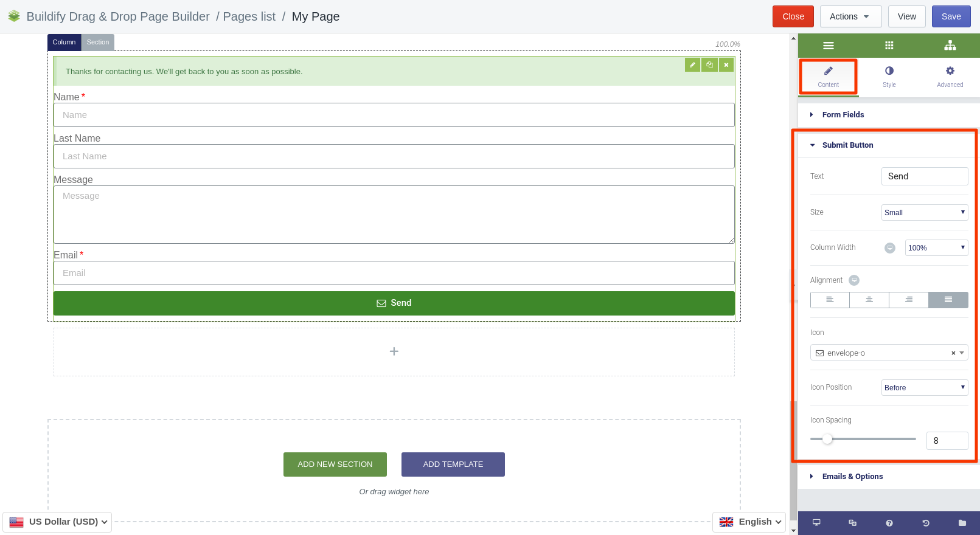Click the Message textarea

point(394,215)
